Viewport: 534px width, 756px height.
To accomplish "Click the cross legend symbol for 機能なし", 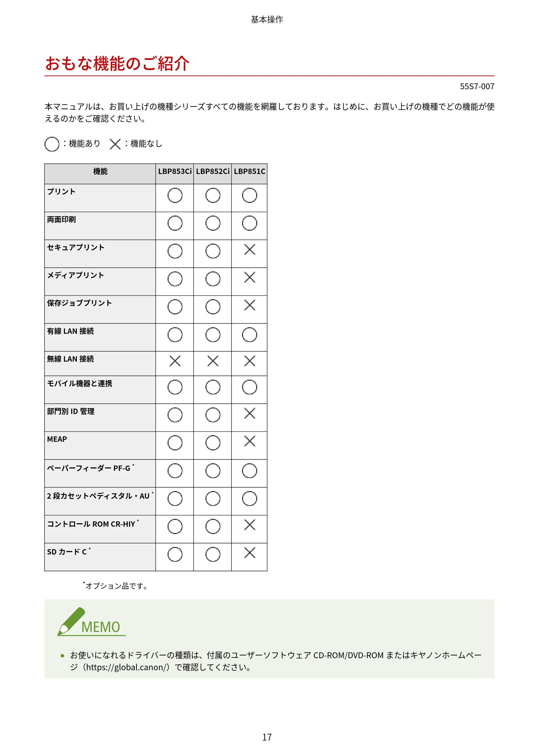I will [x=115, y=144].
